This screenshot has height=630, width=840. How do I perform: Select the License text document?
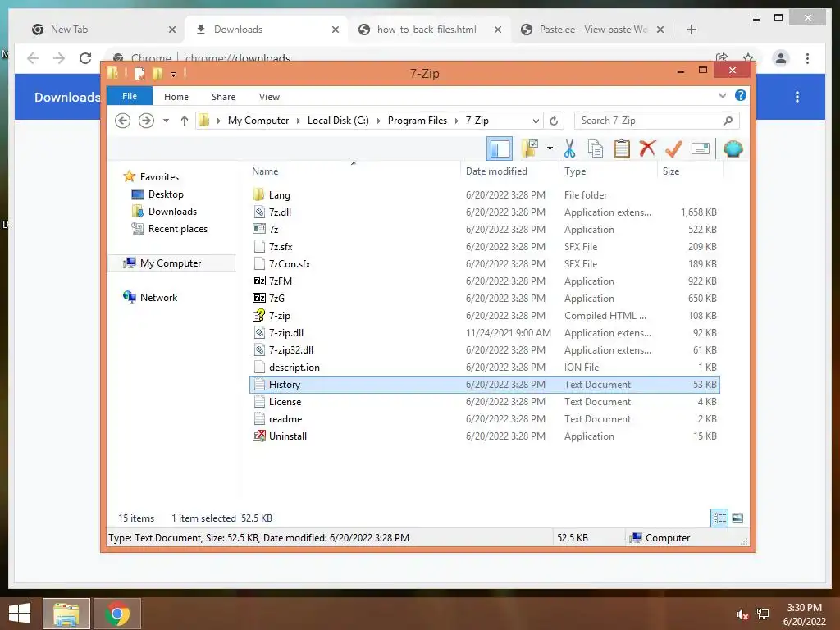285,401
